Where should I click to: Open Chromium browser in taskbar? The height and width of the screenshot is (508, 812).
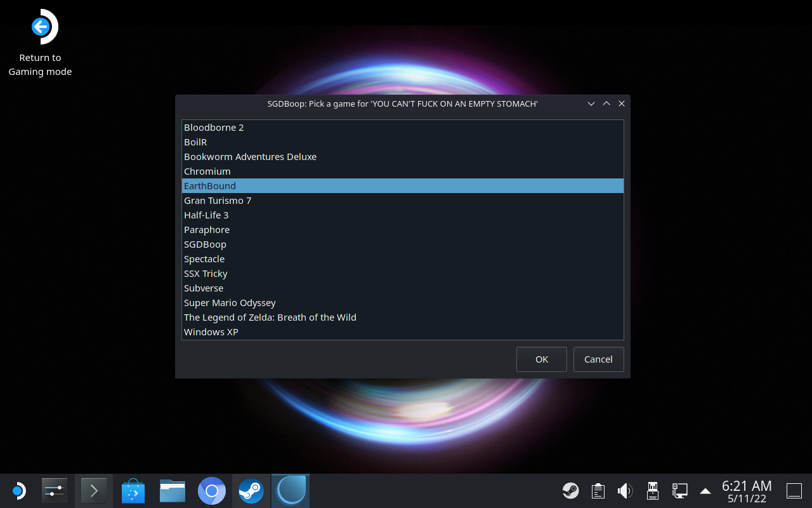coord(212,491)
